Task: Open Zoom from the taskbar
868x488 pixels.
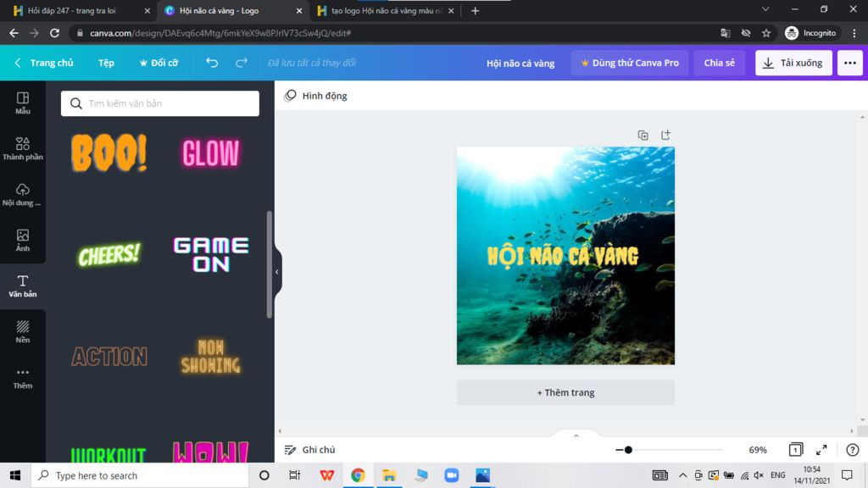Action: click(451, 475)
